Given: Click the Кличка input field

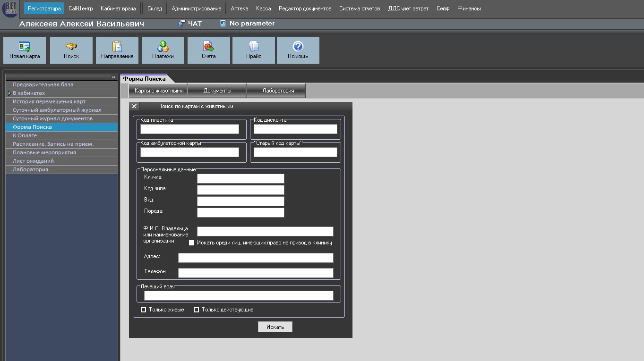Looking at the screenshot, I should point(240,178).
